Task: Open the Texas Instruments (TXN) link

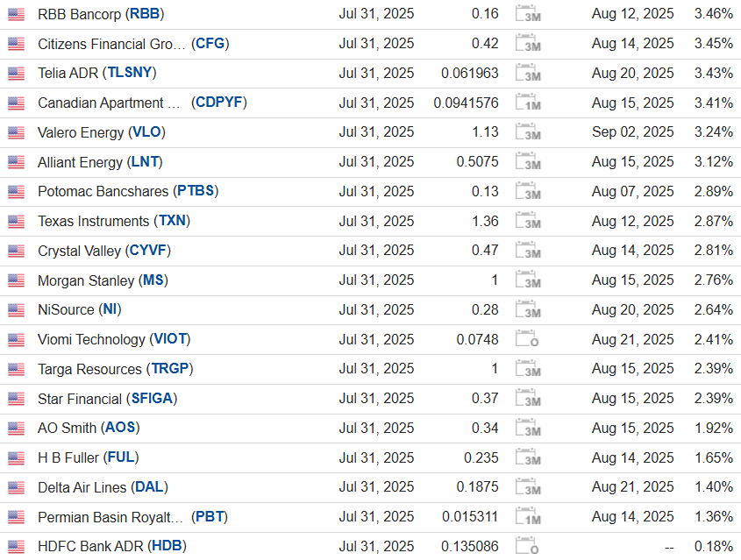Action: pyautogui.click(x=113, y=221)
